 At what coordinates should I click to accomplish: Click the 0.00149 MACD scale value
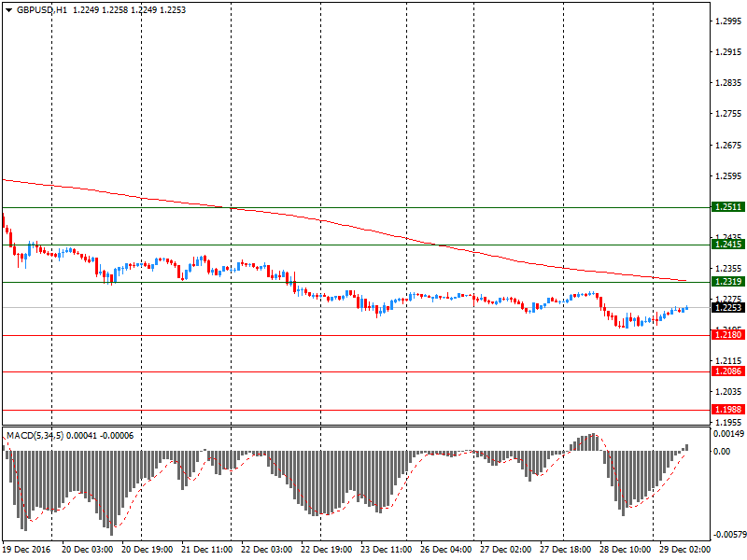[728, 434]
